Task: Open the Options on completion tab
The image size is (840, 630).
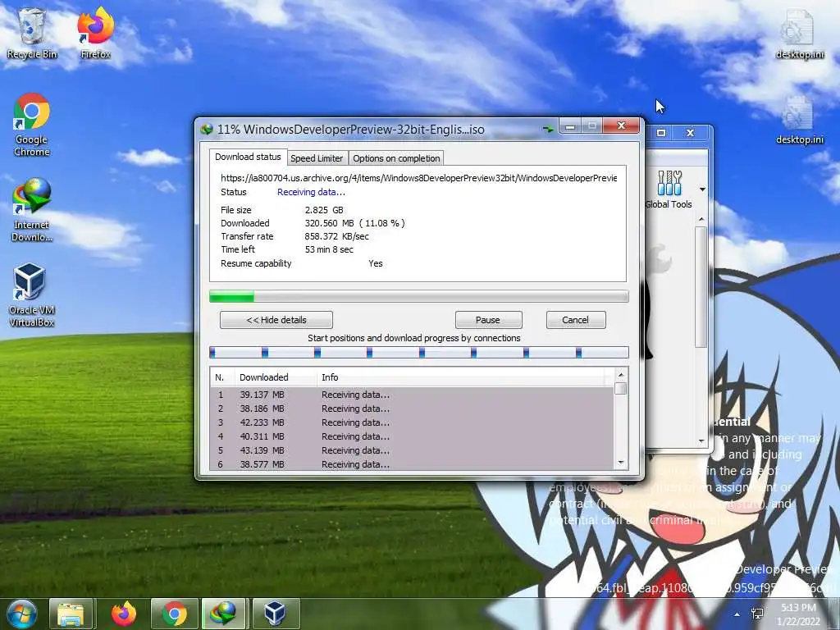Action: click(396, 158)
